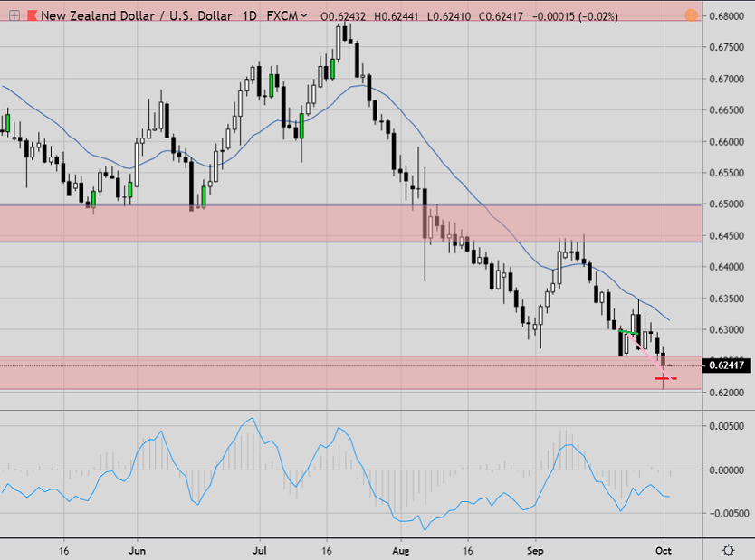The height and width of the screenshot is (560, 755).
Task: Click the Jul label on the time axis
Action: 260,551
